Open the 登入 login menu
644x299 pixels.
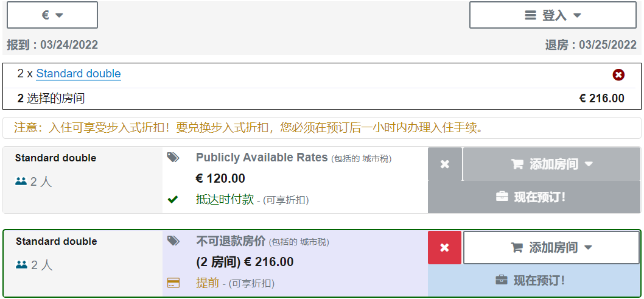click(553, 15)
